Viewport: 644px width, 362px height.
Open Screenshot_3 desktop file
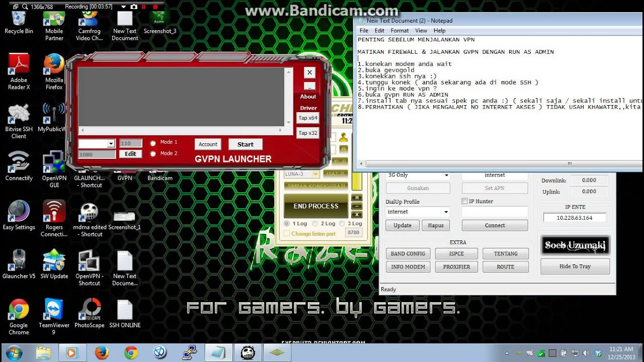160,23
